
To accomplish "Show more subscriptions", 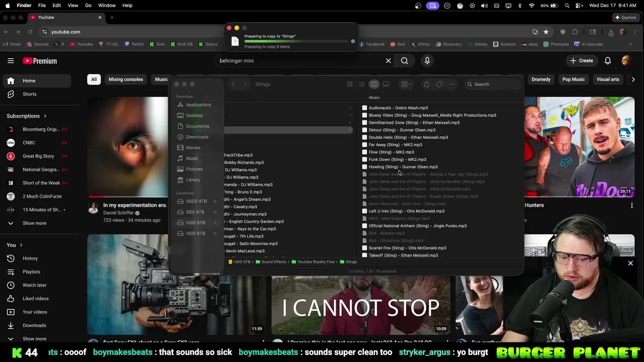I will point(34,223).
